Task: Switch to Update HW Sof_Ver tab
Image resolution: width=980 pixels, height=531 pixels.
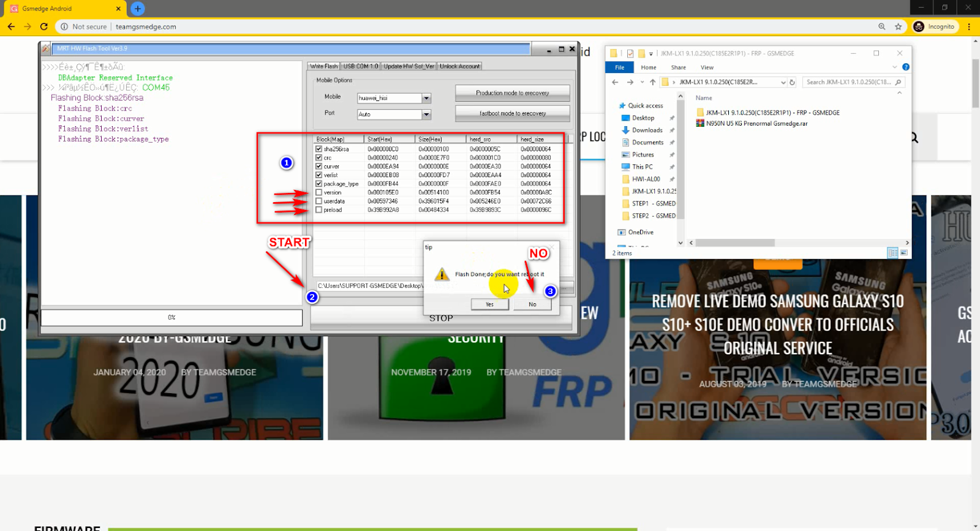Action: [x=409, y=66]
